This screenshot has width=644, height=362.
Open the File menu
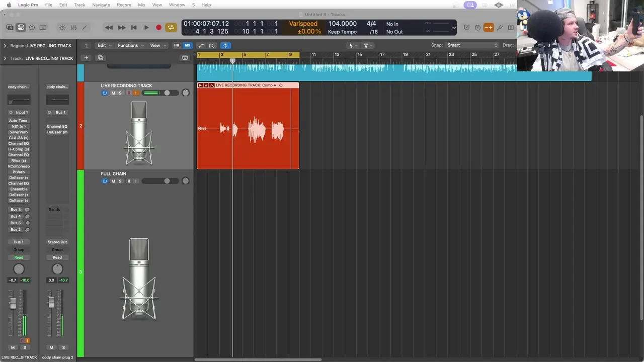[x=49, y=5]
